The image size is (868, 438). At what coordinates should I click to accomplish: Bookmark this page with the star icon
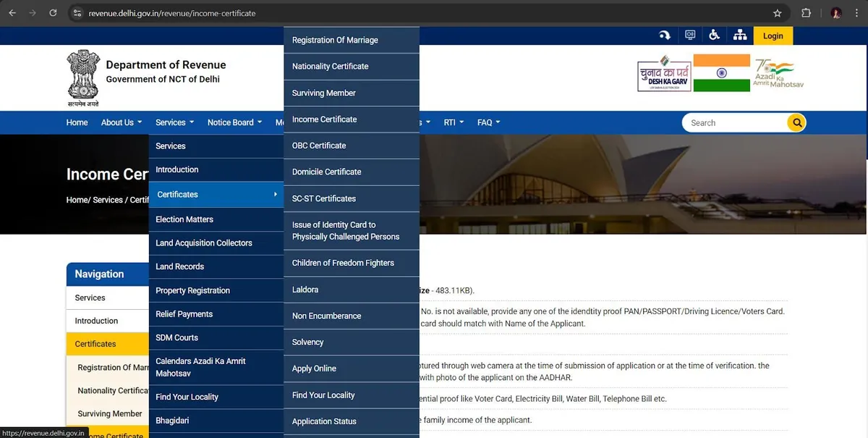[x=778, y=13]
